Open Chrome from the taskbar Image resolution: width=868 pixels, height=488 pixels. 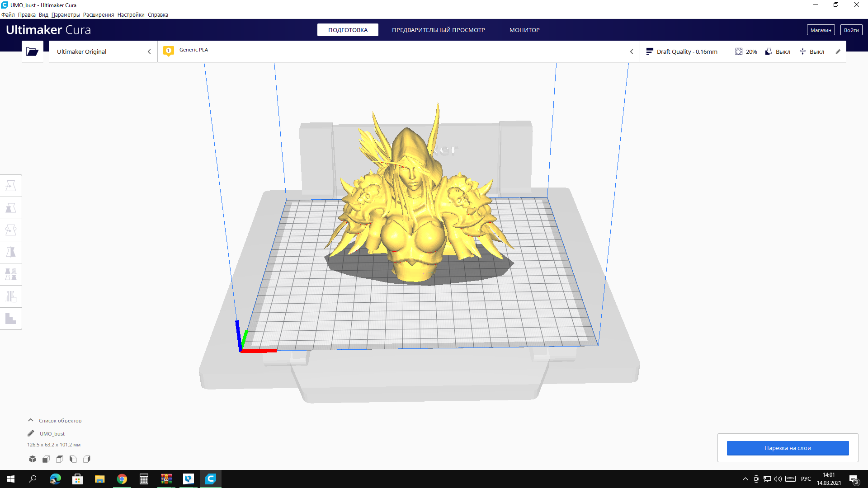(x=122, y=479)
